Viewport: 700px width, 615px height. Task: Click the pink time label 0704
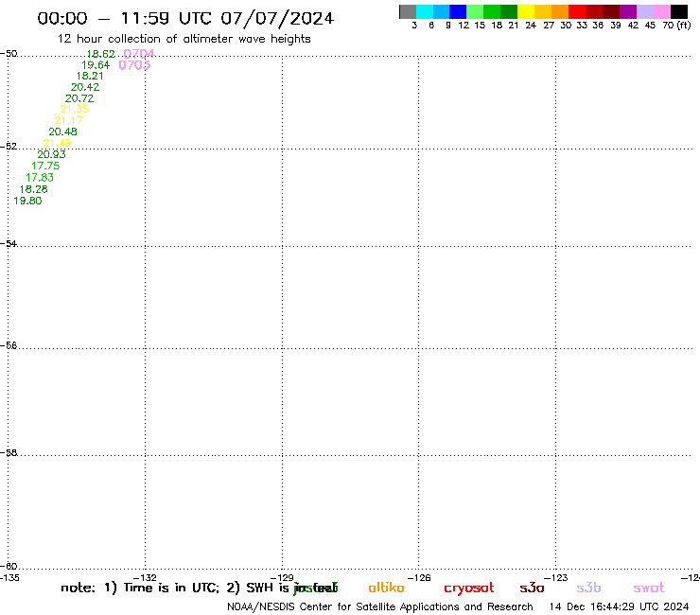coord(139,54)
